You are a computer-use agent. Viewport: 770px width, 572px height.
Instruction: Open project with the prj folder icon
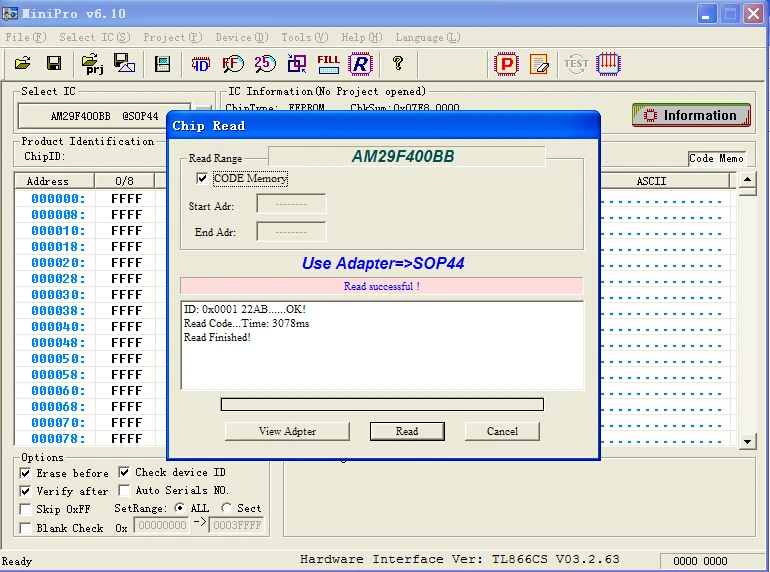[92, 63]
